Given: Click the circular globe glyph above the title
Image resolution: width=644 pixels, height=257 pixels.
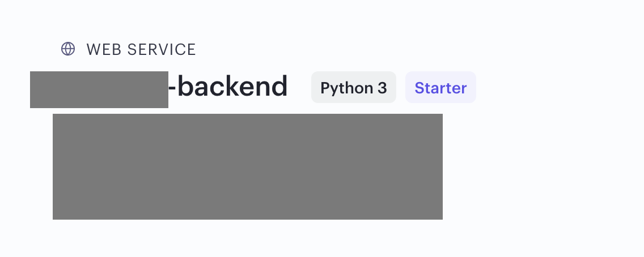Looking at the screenshot, I should [x=68, y=49].
